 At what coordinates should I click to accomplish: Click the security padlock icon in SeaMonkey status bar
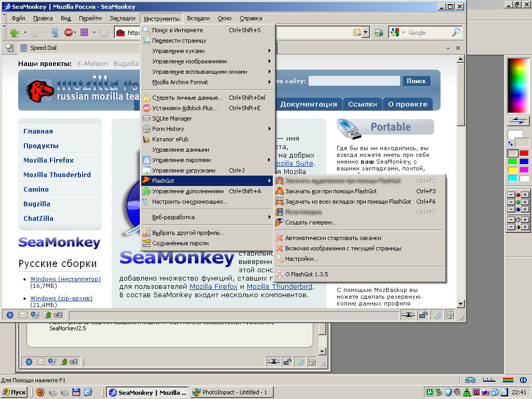point(423,315)
